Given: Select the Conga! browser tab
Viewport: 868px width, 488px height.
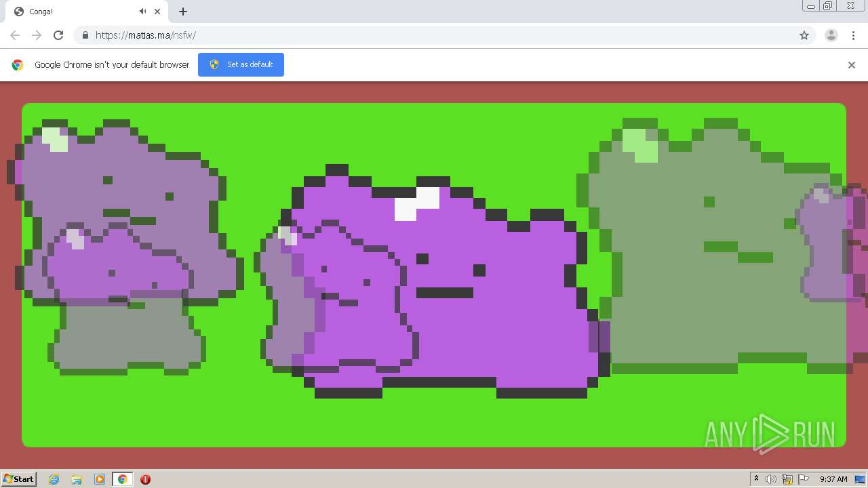Looking at the screenshot, I should coord(87,12).
